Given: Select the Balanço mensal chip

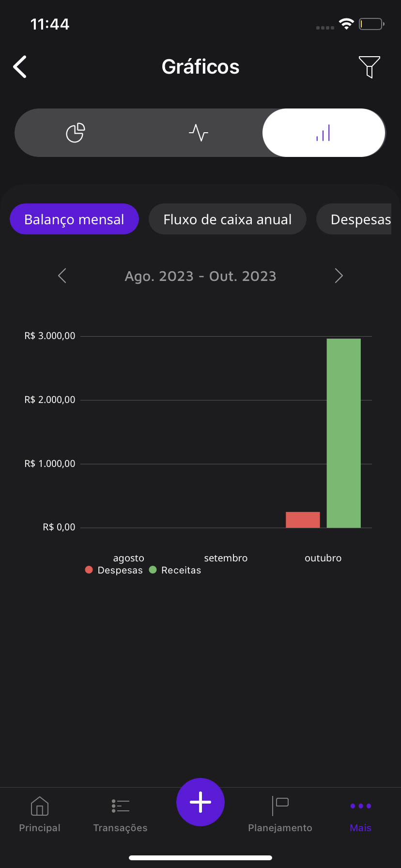Looking at the screenshot, I should click(x=74, y=219).
